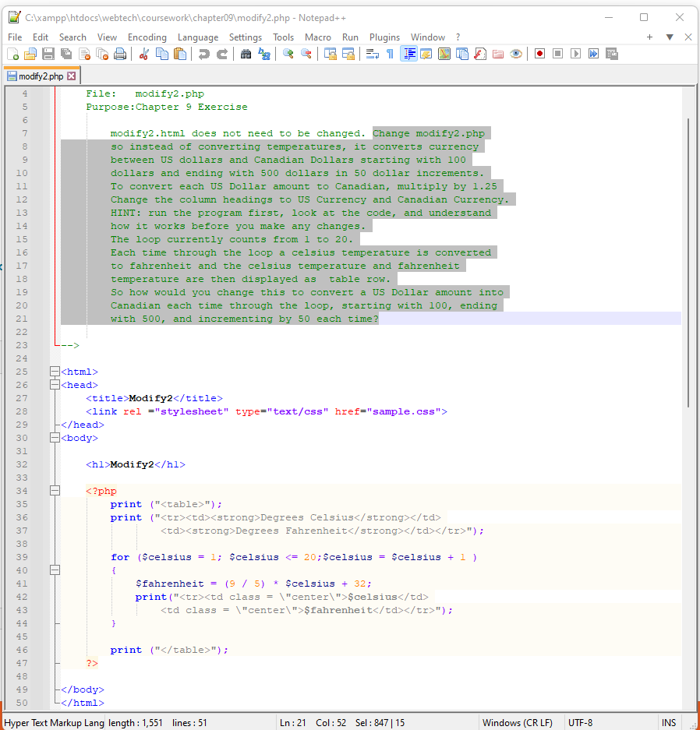Click the Paste toolbar icon
The image size is (700, 730).
tap(180, 54)
